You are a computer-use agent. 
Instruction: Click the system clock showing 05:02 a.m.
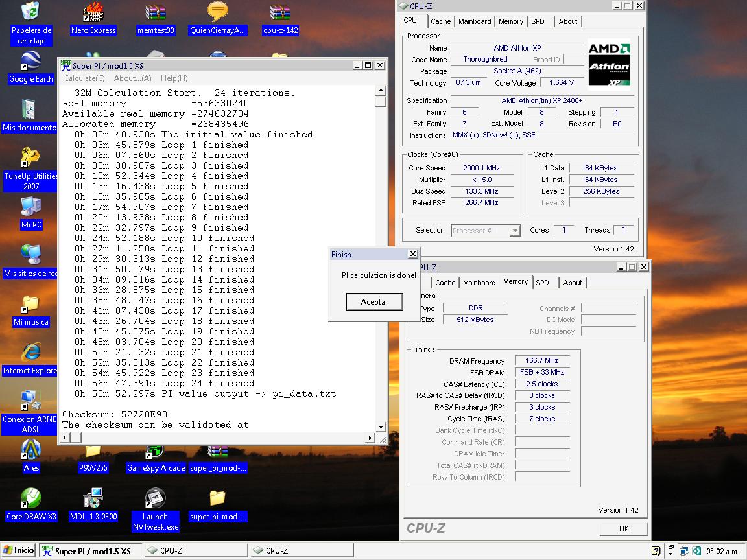point(722,551)
